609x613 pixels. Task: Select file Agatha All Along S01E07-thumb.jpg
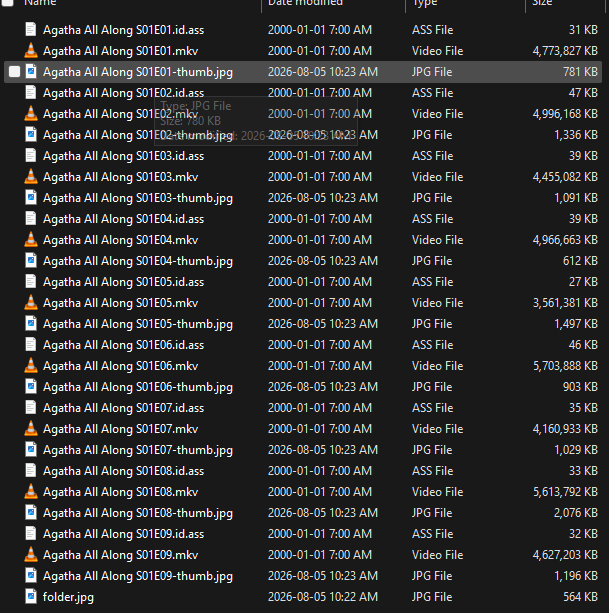pyautogui.click(x=138, y=450)
